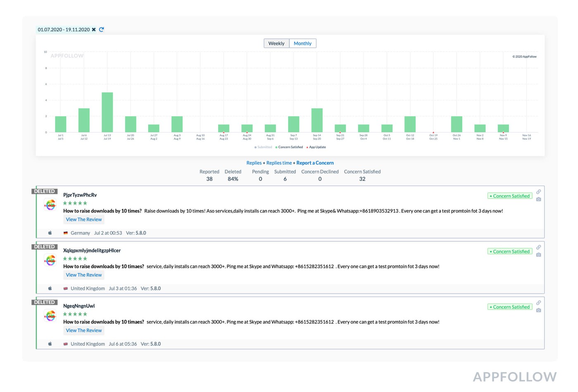
Task: Switch chart to Monthly view
Action: pyautogui.click(x=303, y=43)
